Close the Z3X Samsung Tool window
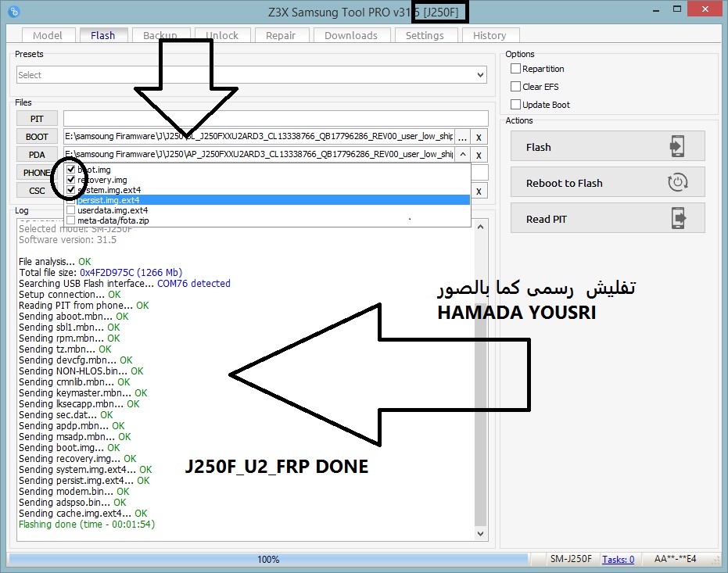728x573 pixels. point(705,9)
